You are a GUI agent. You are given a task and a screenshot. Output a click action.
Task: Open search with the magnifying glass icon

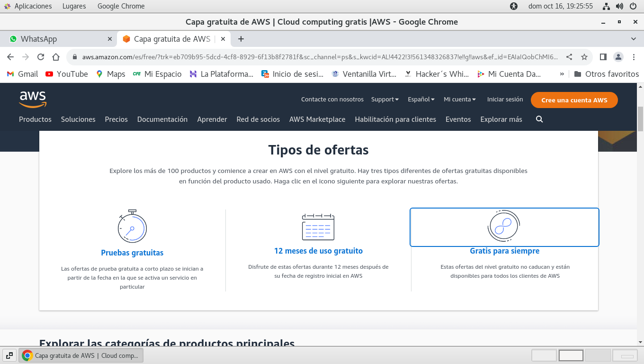pos(539,119)
